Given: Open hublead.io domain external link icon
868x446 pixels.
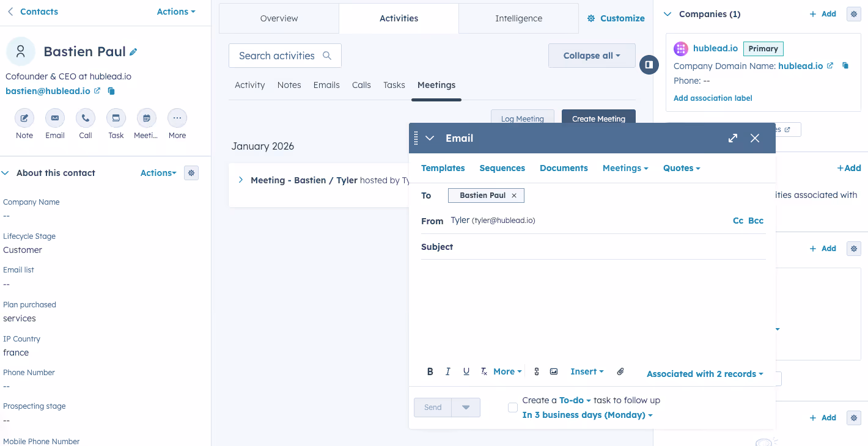Looking at the screenshot, I should [x=830, y=65].
